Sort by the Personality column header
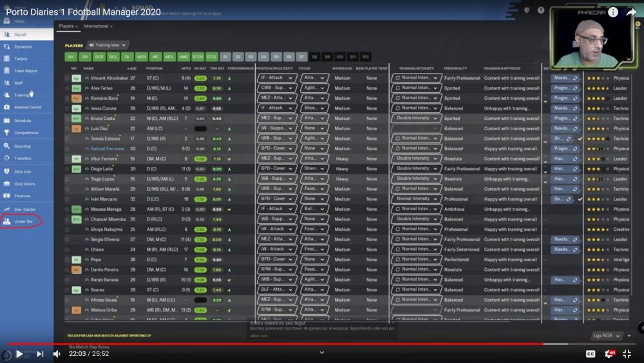The width and height of the screenshot is (644, 363). point(455,68)
